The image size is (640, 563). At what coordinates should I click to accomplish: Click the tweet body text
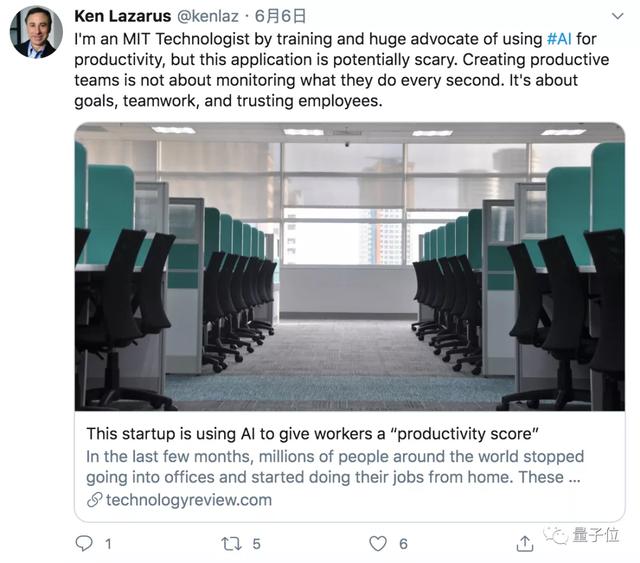pos(342,70)
